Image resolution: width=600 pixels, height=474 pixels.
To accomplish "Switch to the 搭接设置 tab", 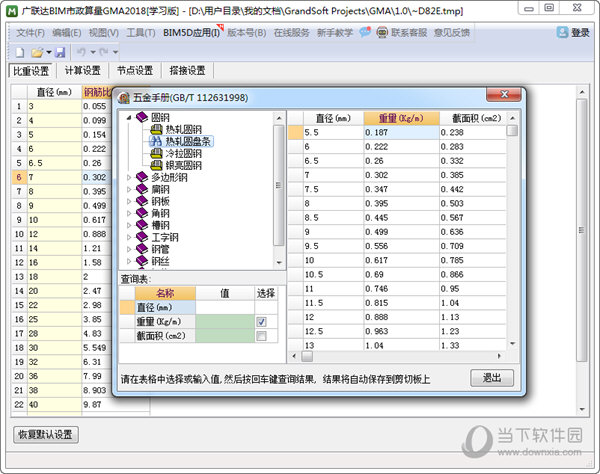I will click(188, 70).
